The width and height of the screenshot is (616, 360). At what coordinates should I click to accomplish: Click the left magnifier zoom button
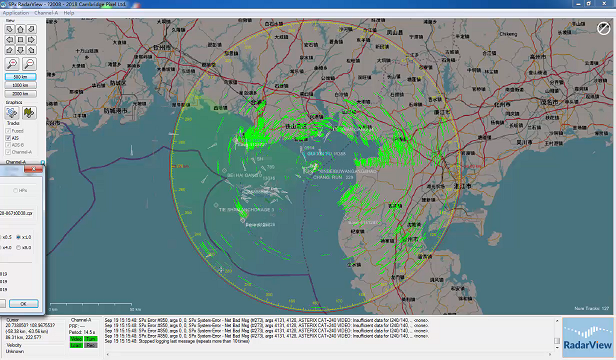click(13, 63)
